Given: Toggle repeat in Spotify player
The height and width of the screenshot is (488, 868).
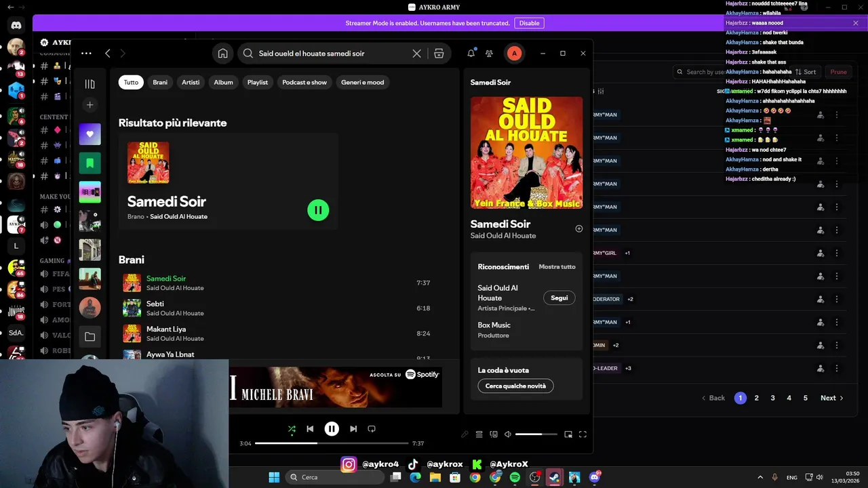Looking at the screenshot, I should click(372, 429).
